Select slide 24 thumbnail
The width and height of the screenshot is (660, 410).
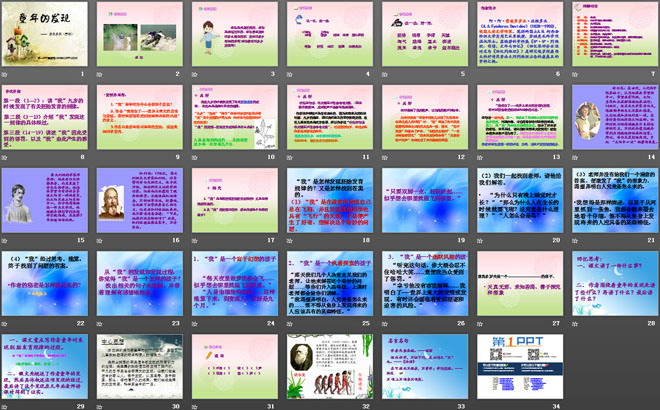[235, 283]
